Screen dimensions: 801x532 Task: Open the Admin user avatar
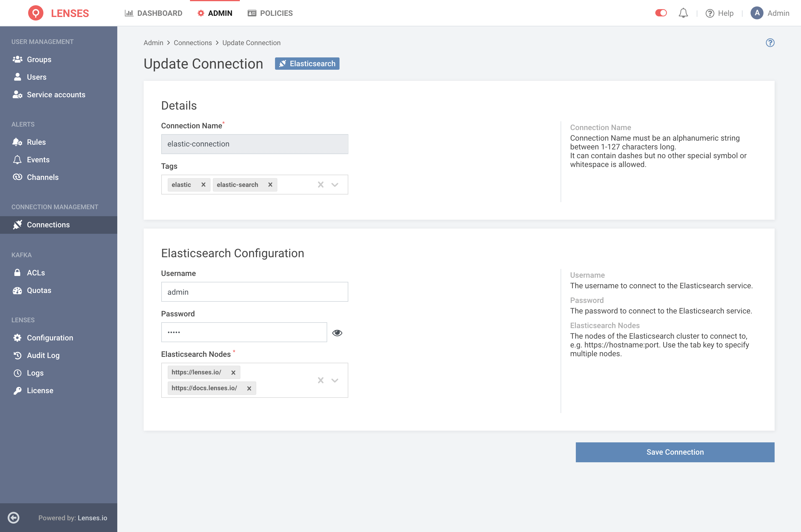pyautogui.click(x=757, y=13)
